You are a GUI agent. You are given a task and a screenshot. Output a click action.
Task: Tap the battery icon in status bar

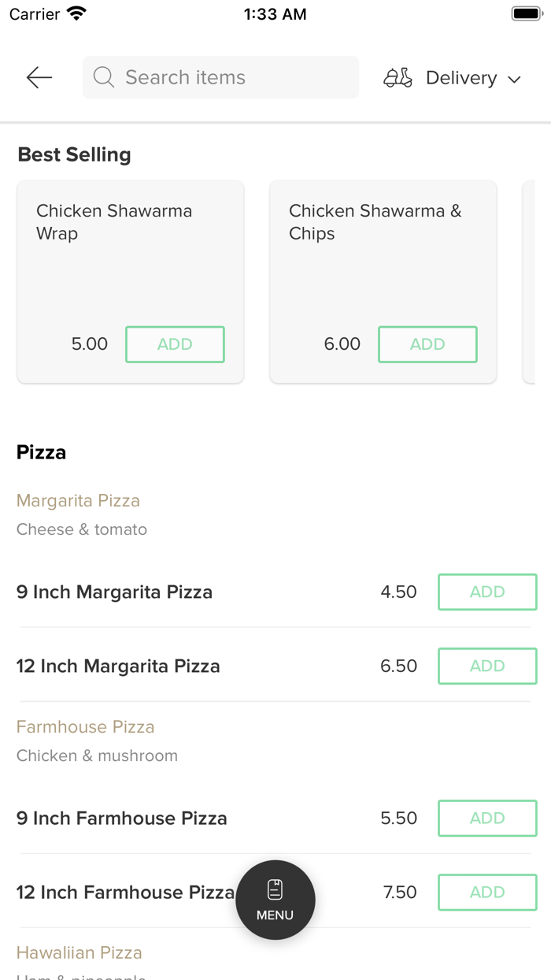(x=525, y=13)
